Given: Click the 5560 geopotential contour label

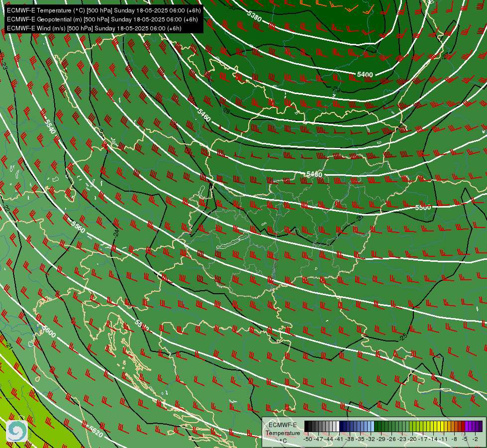Looking at the screenshot, I should click(x=78, y=227).
